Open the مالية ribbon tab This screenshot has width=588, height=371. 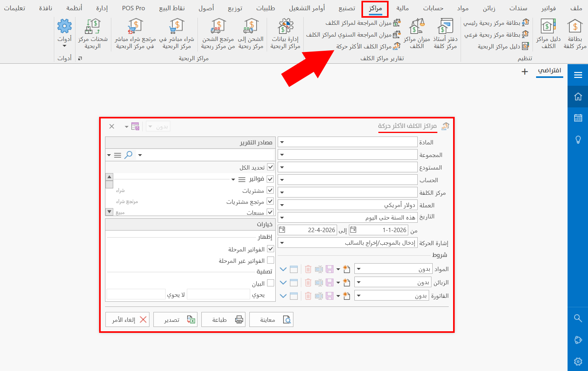[x=403, y=8]
